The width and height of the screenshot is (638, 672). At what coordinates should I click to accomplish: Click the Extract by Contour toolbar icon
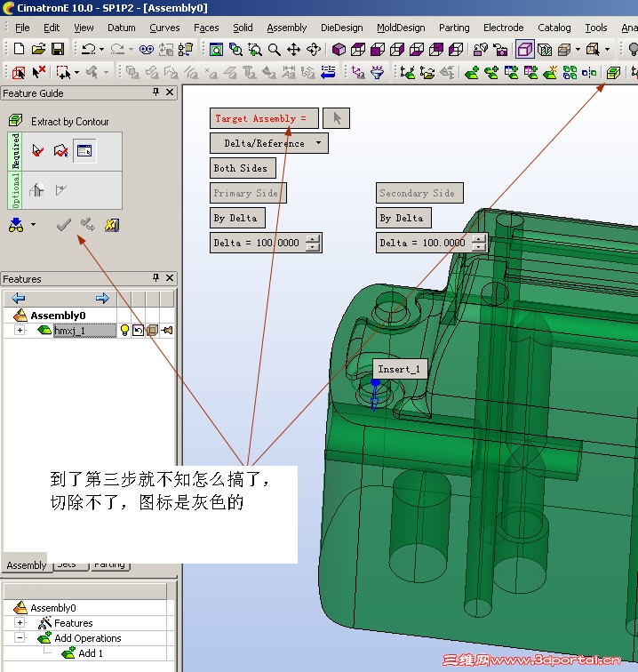click(x=613, y=72)
